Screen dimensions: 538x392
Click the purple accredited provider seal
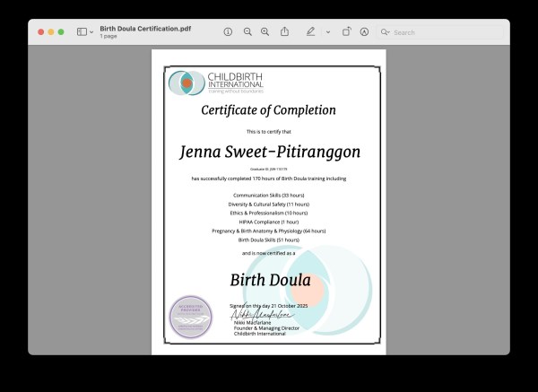190,318
